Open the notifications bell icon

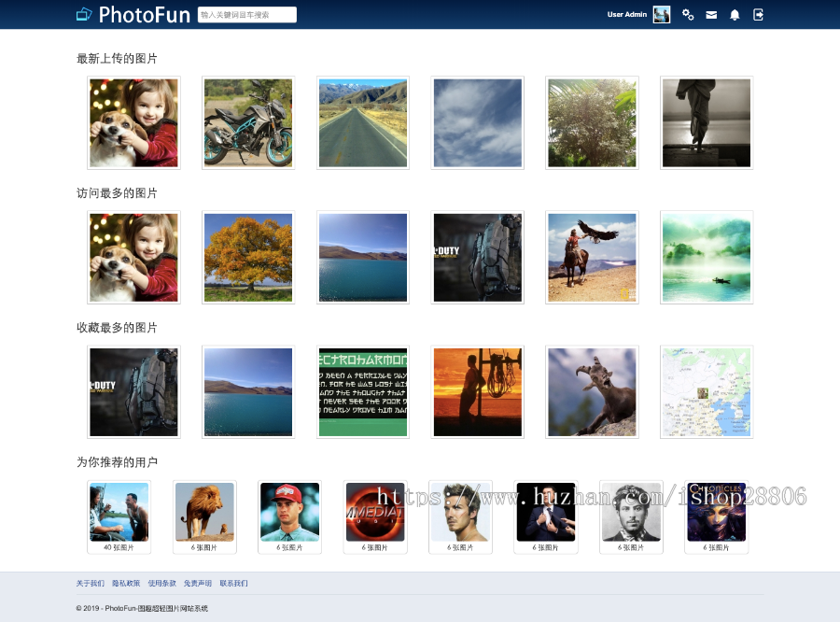point(735,15)
